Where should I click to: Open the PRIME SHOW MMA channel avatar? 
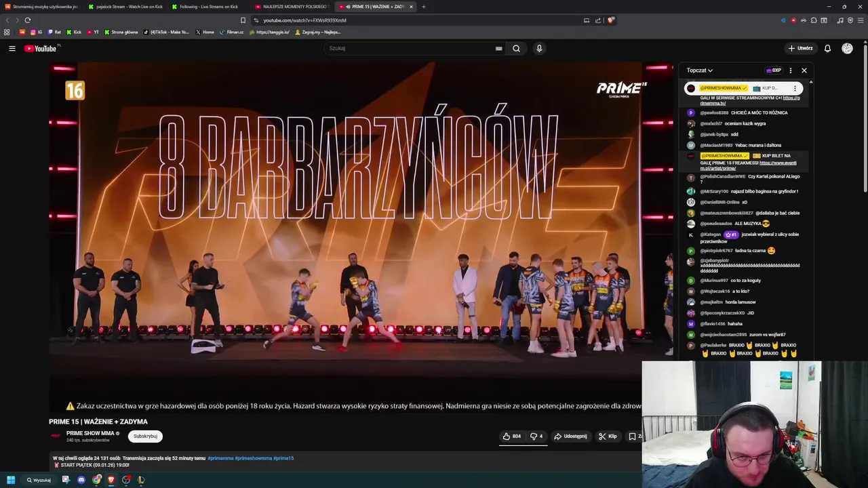56,436
